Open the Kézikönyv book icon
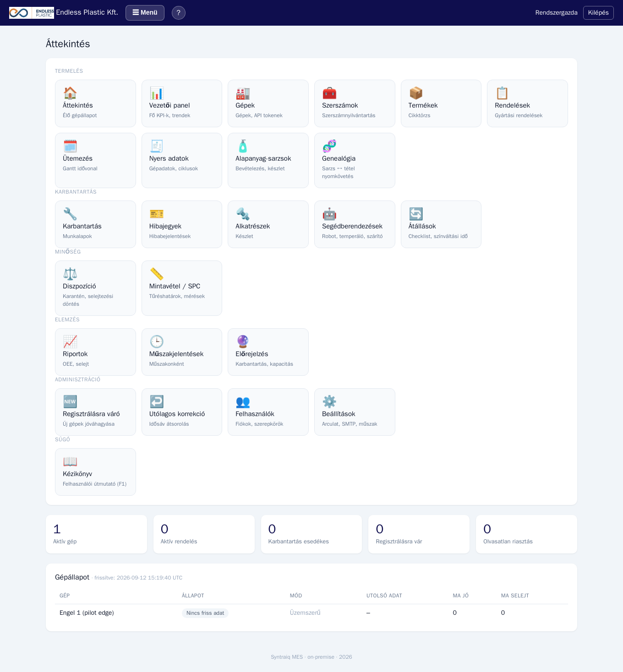Screen dimensions: 623x672 pyautogui.click(x=70, y=461)
